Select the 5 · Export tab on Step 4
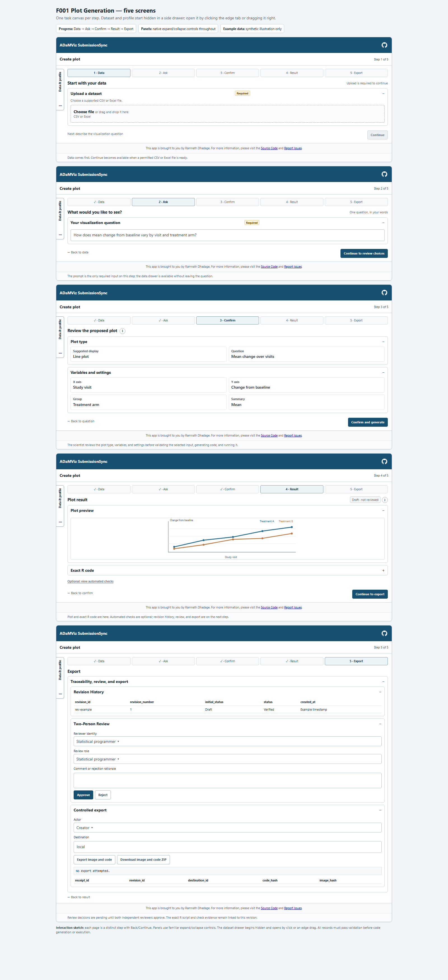The height and width of the screenshot is (980, 448). (x=356, y=489)
